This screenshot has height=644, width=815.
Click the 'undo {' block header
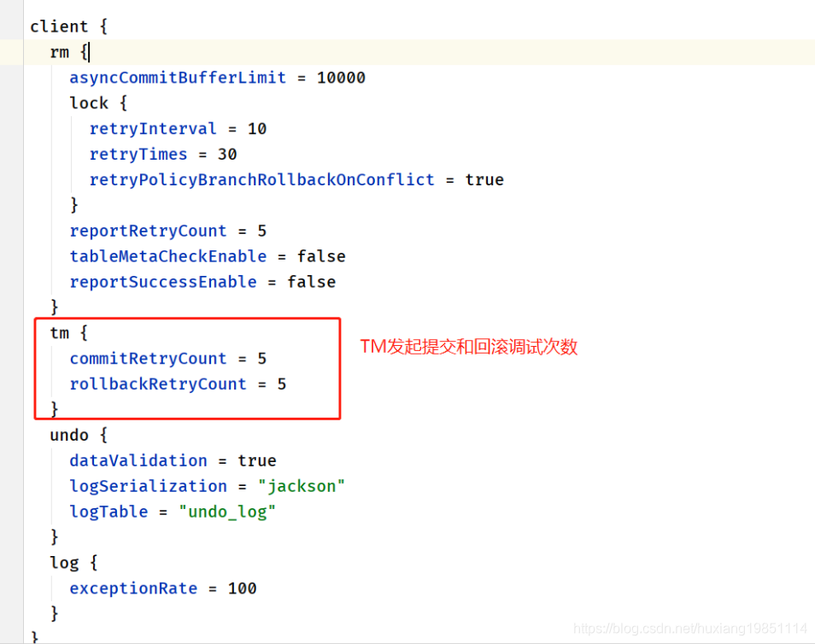[79, 435]
